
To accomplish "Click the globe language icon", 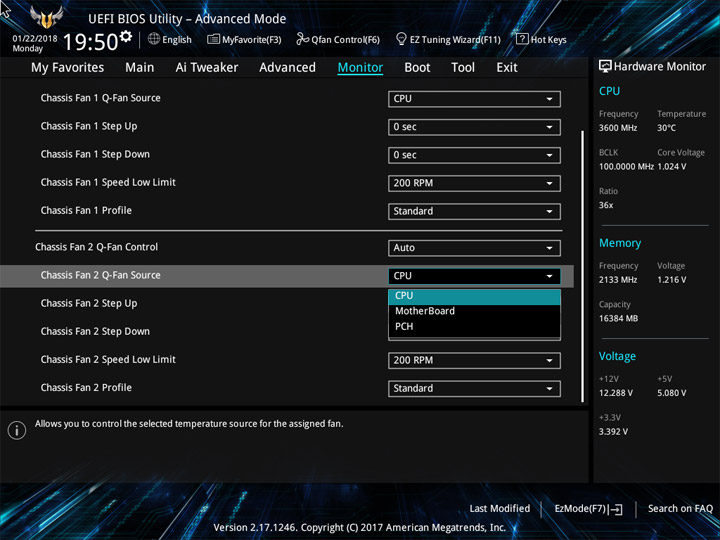I will [154, 39].
